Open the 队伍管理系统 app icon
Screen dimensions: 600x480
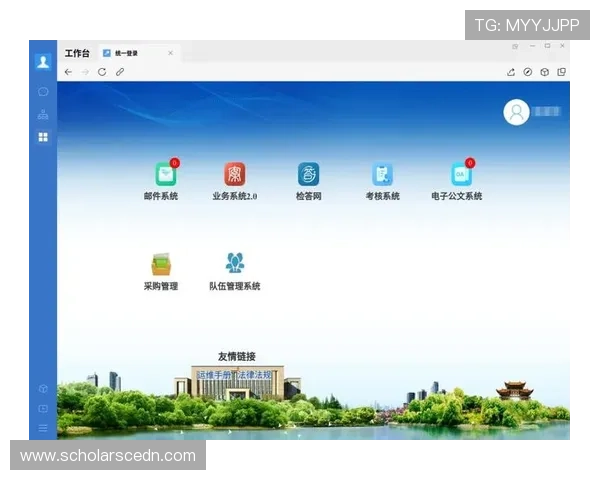click(235, 263)
